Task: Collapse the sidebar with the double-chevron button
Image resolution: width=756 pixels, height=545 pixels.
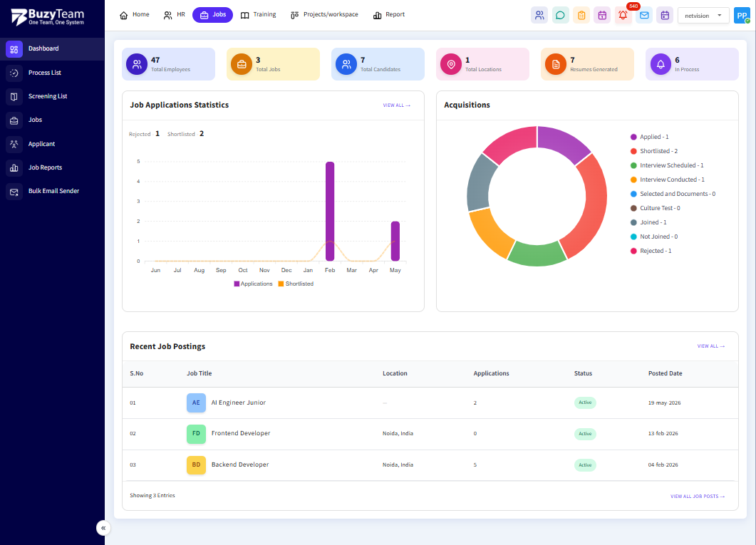Action: click(x=103, y=528)
